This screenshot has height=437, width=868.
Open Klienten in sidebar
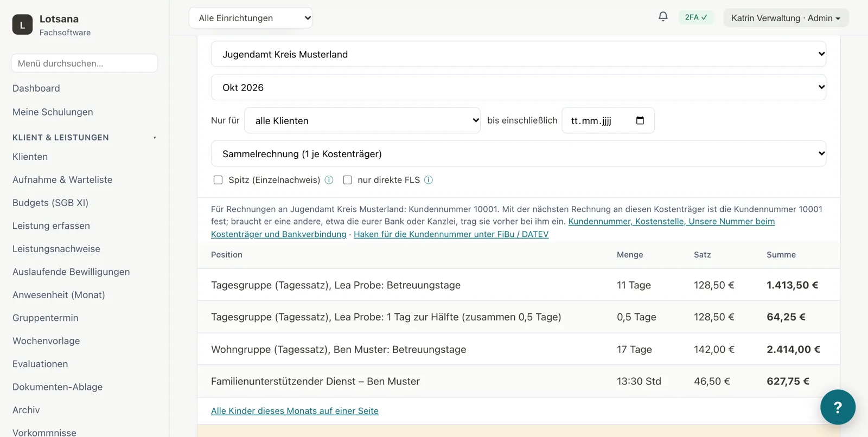tap(30, 157)
